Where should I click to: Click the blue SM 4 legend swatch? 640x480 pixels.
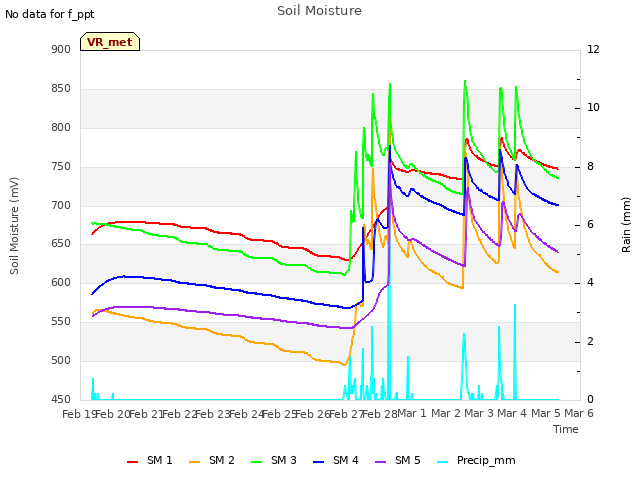(319, 462)
